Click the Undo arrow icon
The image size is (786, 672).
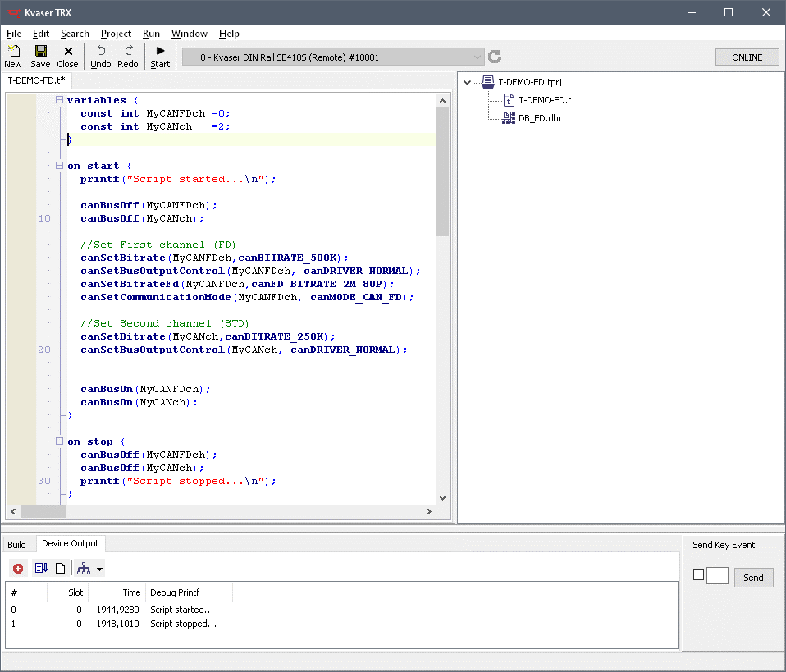point(101,51)
